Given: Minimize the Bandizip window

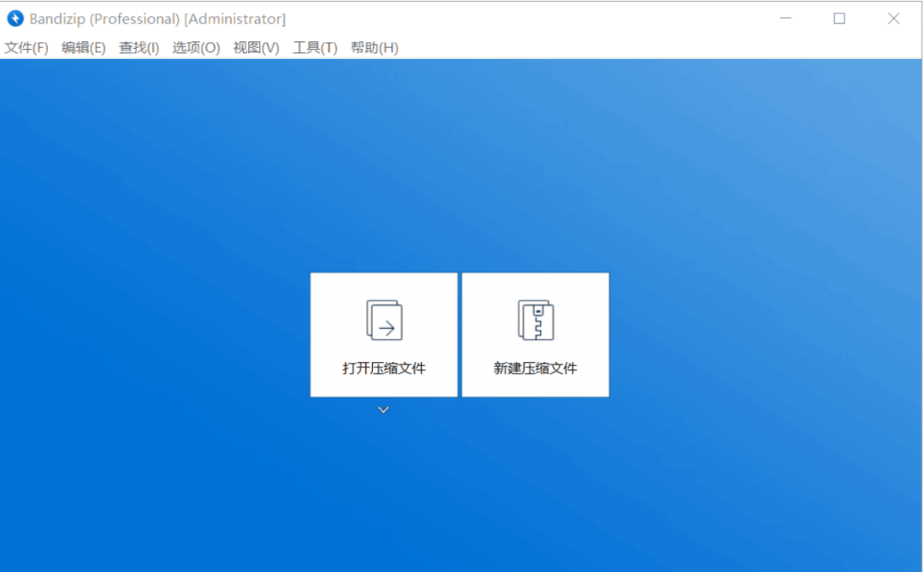Looking at the screenshot, I should click(x=785, y=18).
